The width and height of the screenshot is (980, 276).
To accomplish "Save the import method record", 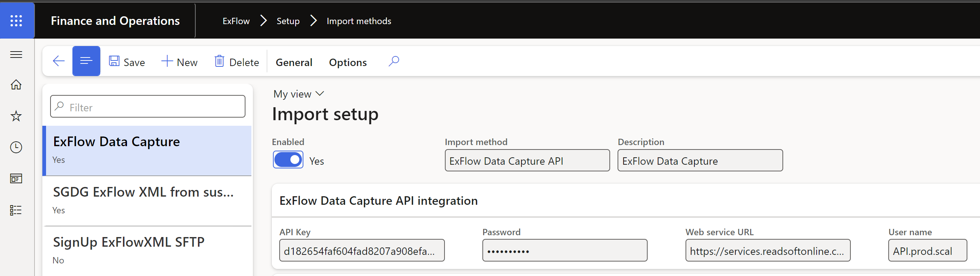I will tap(127, 62).
